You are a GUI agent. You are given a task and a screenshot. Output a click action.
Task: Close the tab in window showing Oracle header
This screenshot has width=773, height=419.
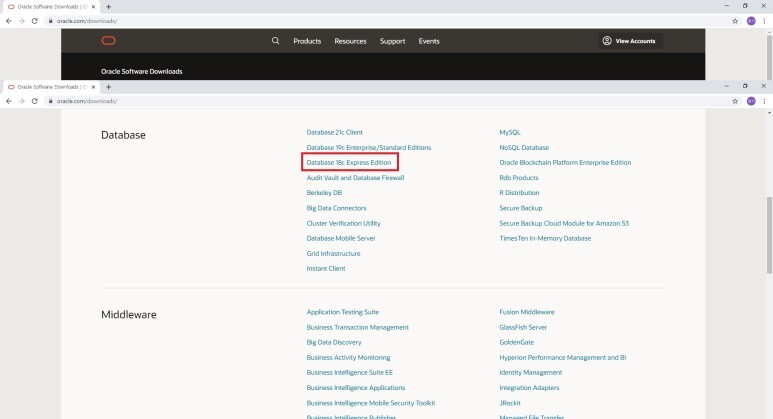pos(93,6)
